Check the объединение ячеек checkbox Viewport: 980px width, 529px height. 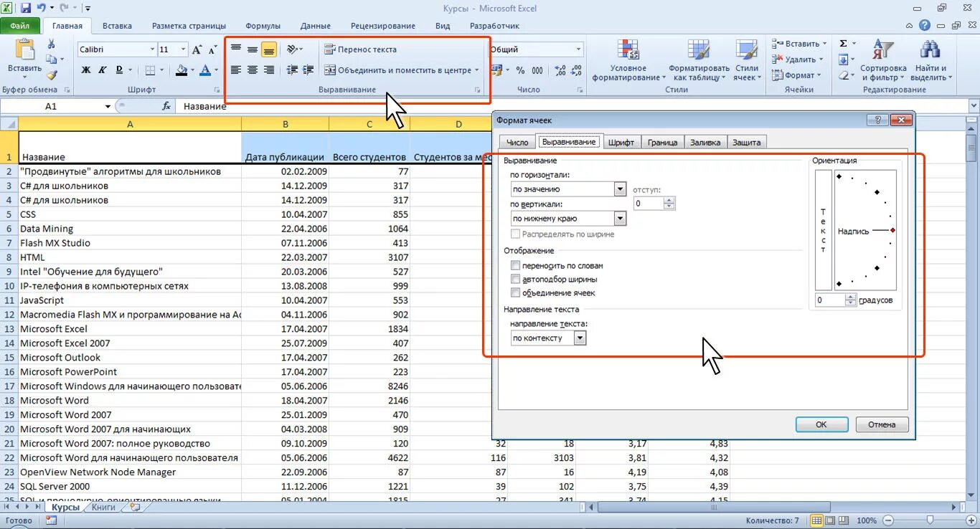click(x=515, y=292)
